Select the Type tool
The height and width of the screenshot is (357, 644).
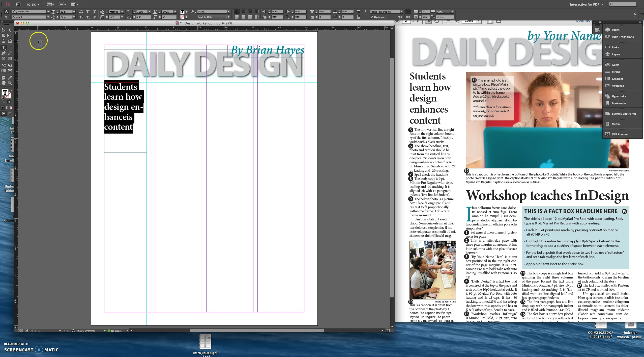(x=4, y=47)
